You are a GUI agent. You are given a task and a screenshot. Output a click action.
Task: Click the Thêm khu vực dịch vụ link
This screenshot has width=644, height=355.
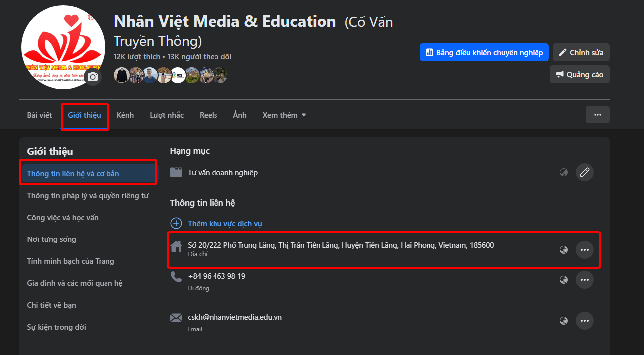225,224
